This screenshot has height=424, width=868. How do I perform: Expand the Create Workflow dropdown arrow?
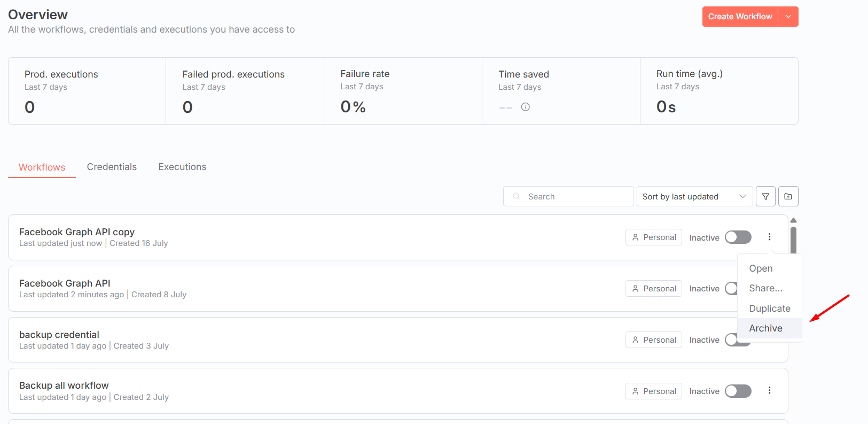click(x=788, y=17)
